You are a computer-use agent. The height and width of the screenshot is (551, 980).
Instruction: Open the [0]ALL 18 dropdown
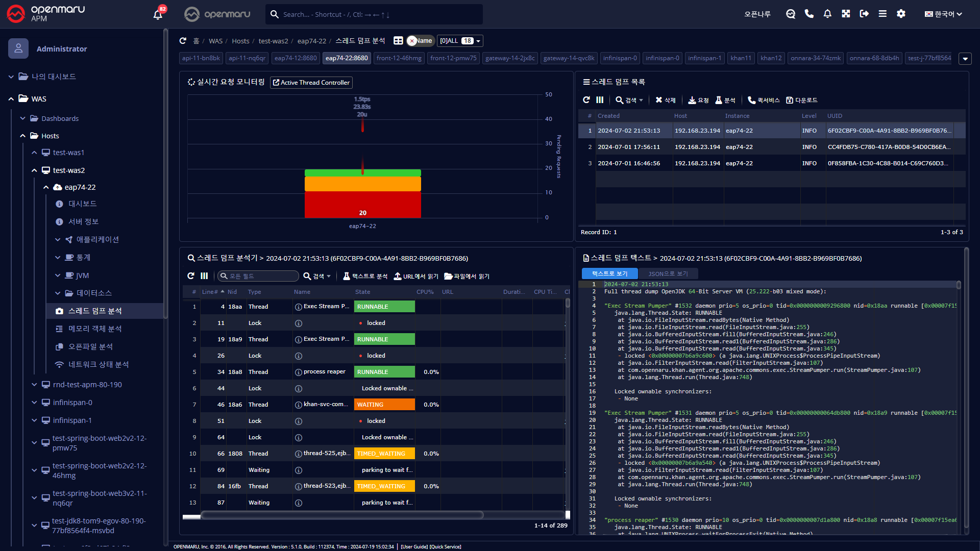click(460, 41)
